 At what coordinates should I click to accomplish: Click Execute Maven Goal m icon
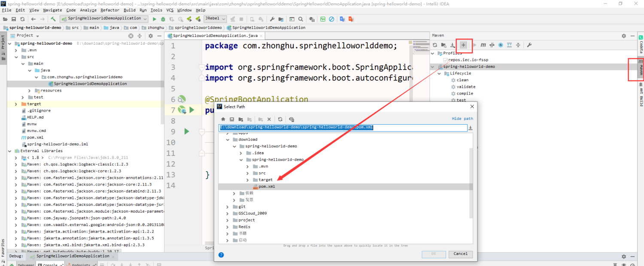tap(483, 45)
